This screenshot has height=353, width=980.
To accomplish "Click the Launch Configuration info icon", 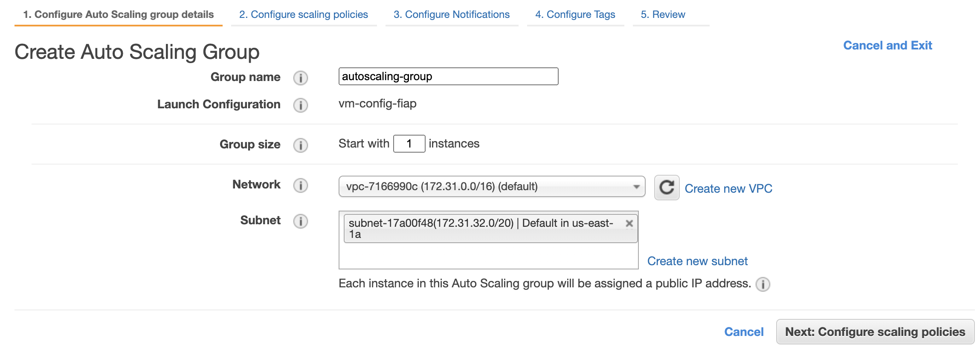I will [x=300, y=105].
